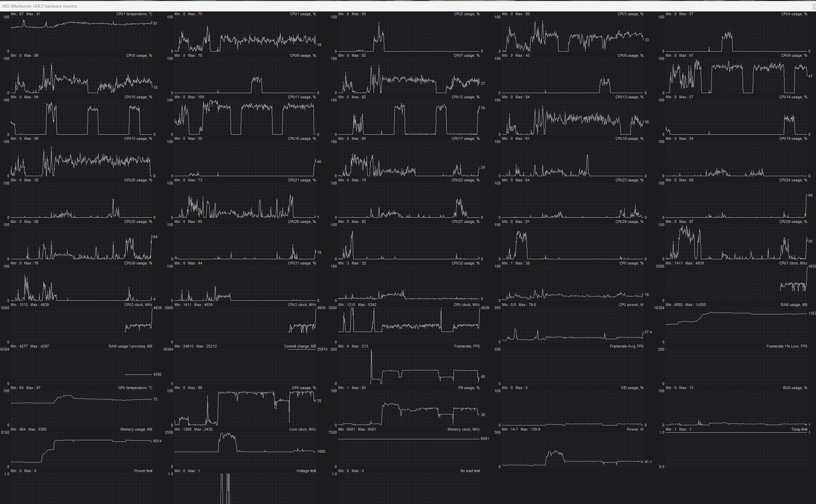
Task: Click the Temp limit graph label
Action: coord(799,429)
